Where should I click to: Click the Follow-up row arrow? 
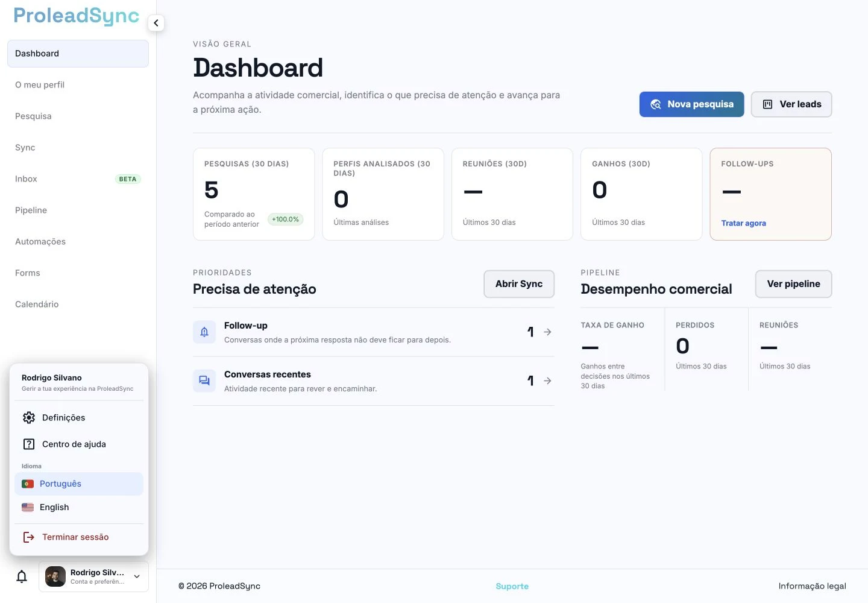tap(547, 332)
